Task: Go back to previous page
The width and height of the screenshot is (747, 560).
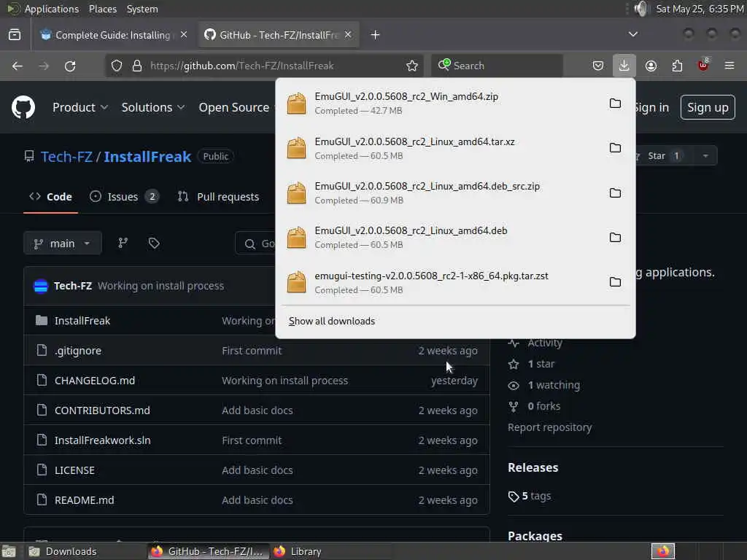Action: pyautogui.click(x=18, y=66)
